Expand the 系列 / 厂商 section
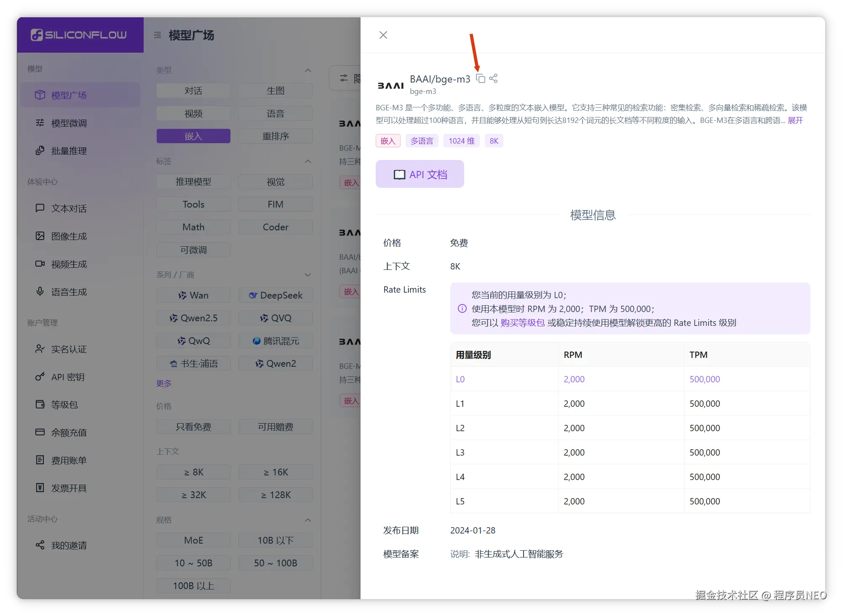 (308, 275)
